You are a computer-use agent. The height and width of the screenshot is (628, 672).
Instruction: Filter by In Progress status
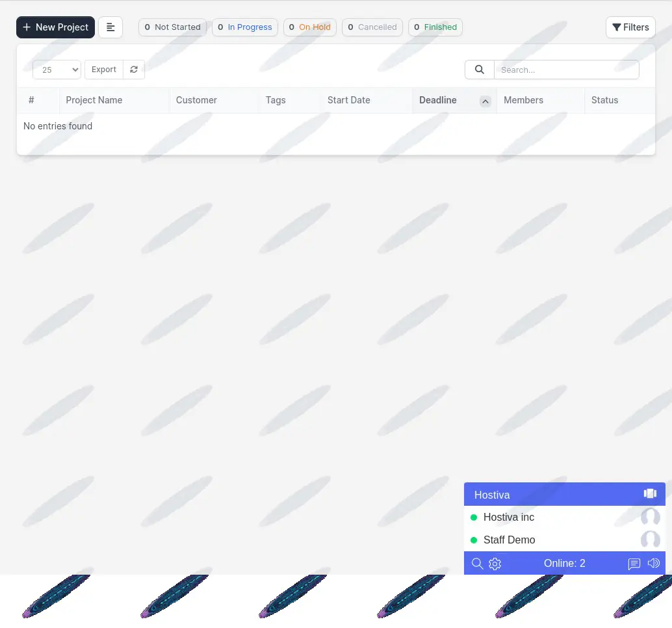pos(245,27)
